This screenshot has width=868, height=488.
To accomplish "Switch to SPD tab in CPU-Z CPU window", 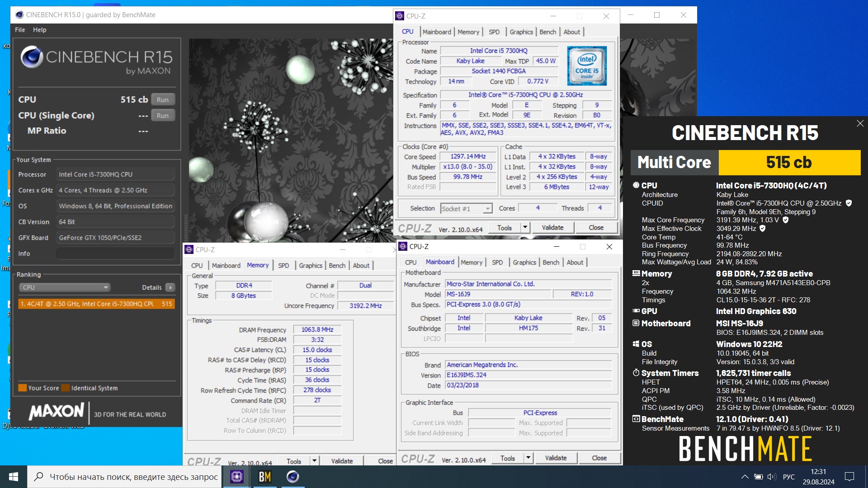I will click(x=494, y=32).
